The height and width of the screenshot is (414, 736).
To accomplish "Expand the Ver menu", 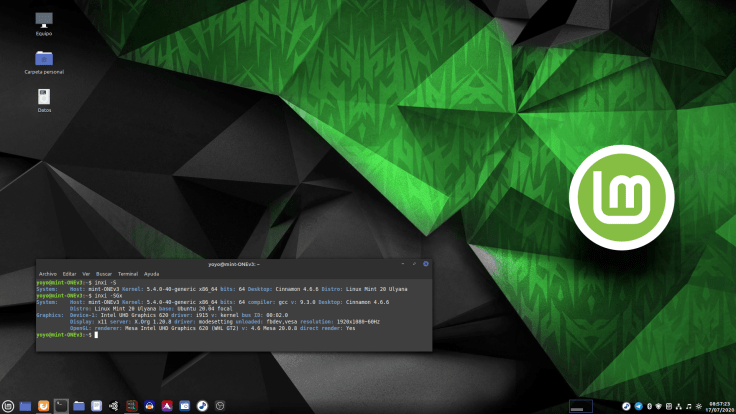I will pos(87,273).
